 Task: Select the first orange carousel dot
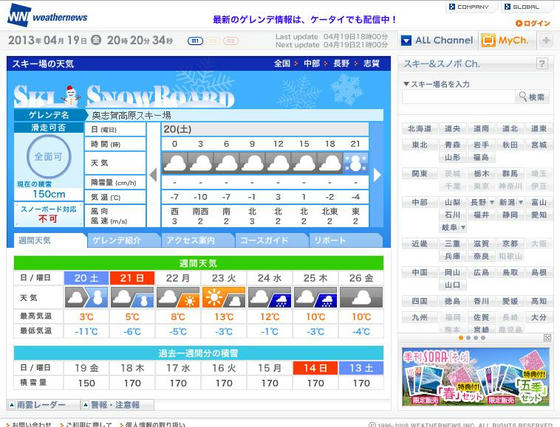click(x=461, y=338)
